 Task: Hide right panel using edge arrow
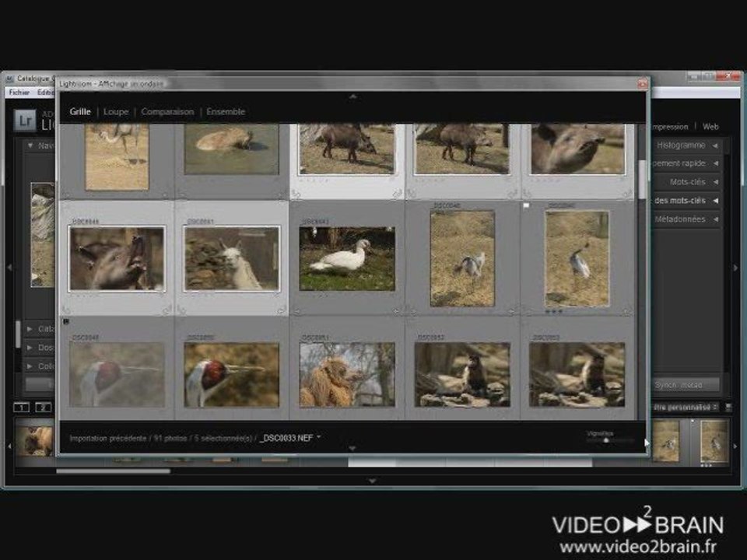click(735, 268)
